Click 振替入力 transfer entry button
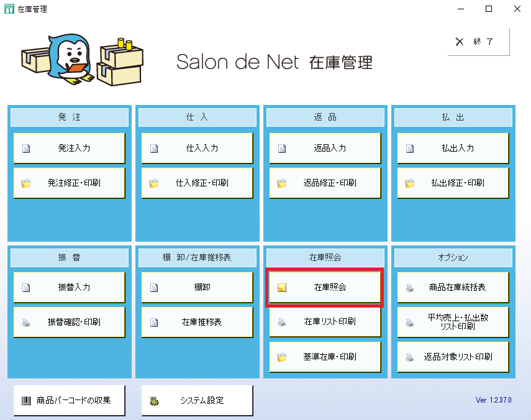531x420 pixels. point(69,288)
